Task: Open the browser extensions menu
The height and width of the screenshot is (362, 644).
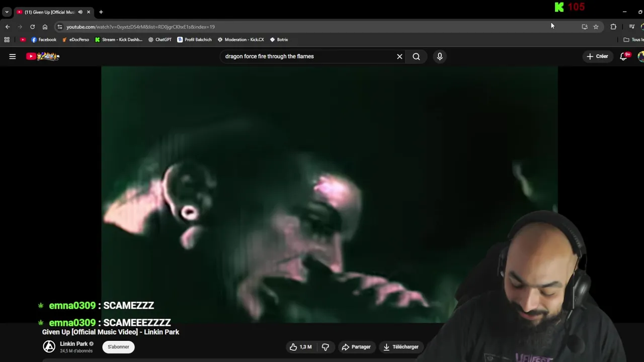Action: point(613,27)
